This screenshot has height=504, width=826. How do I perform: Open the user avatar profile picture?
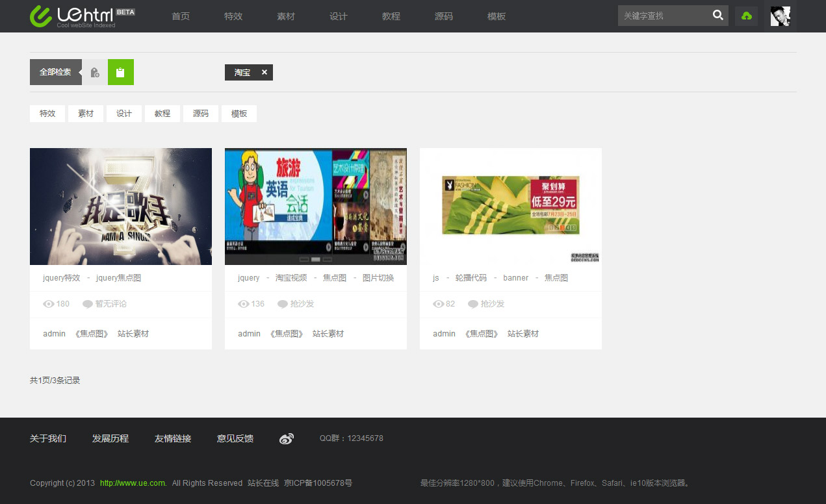780,16
